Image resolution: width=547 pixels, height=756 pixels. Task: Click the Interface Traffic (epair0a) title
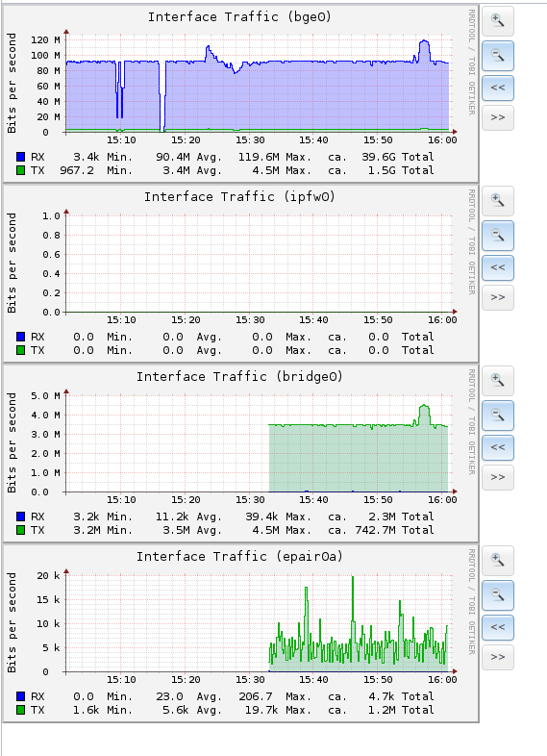pyautogui.click(x=239, y=557)
